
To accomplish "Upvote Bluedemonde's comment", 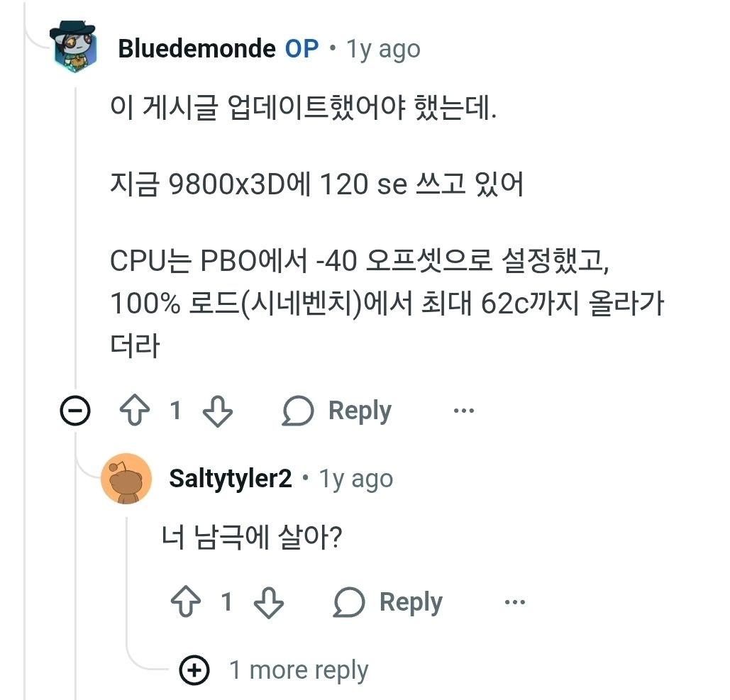I will tap(135, 410).
